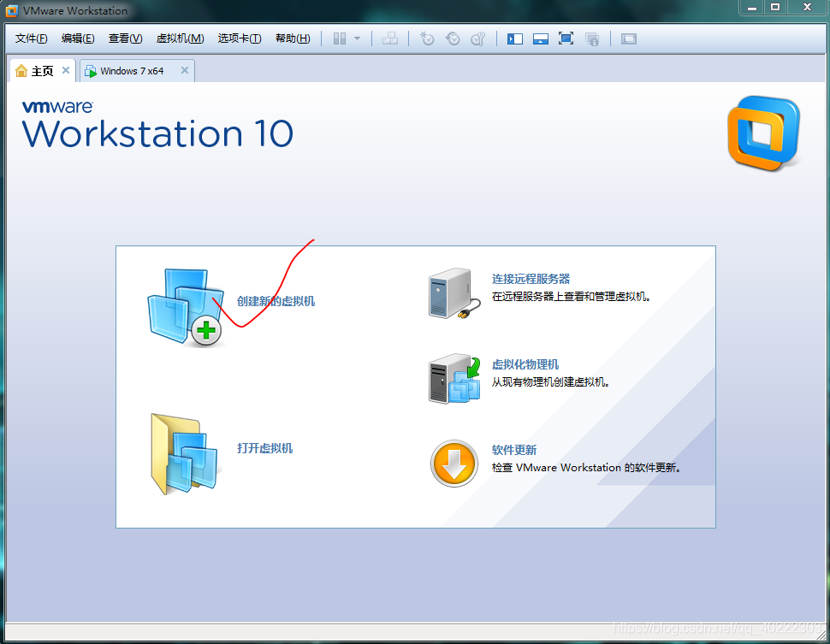Close the VMware Workstation window
The width and height of the screenshot is (830, 644).
(807, 8)
